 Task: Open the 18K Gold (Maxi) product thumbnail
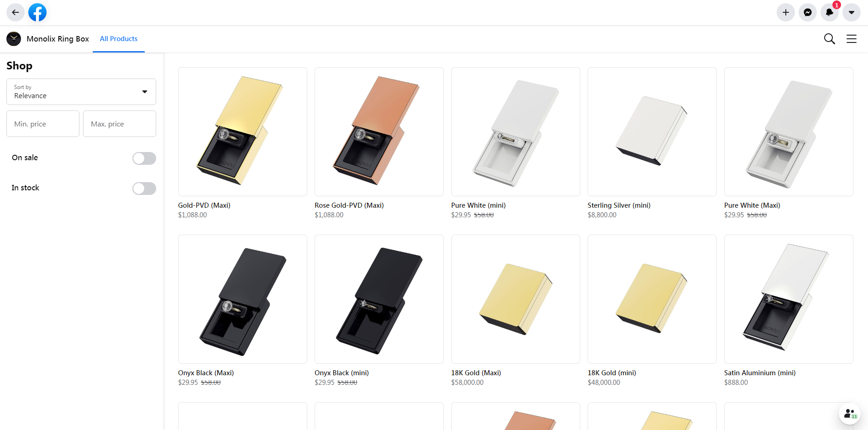(516, 299)
